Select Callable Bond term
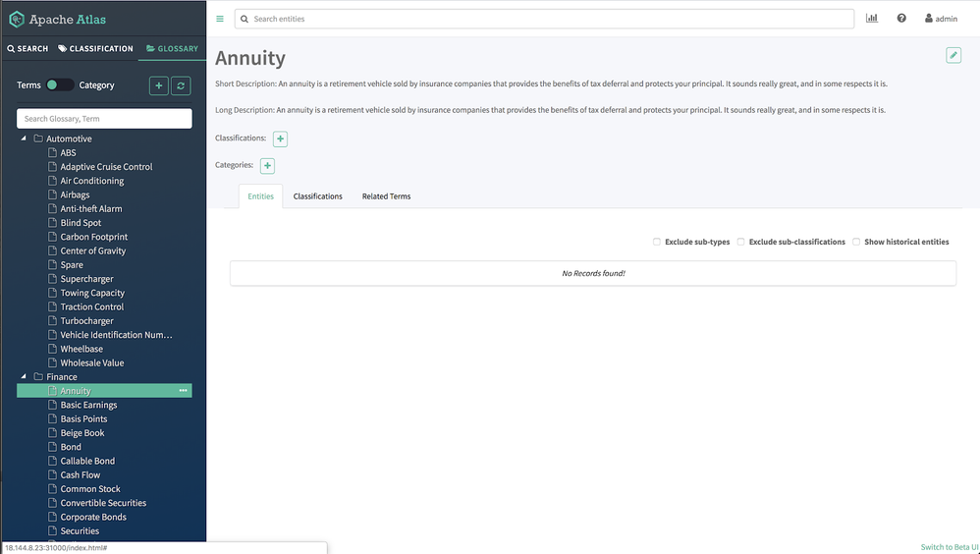Screen dimensions: 980x554 (87, 461)
